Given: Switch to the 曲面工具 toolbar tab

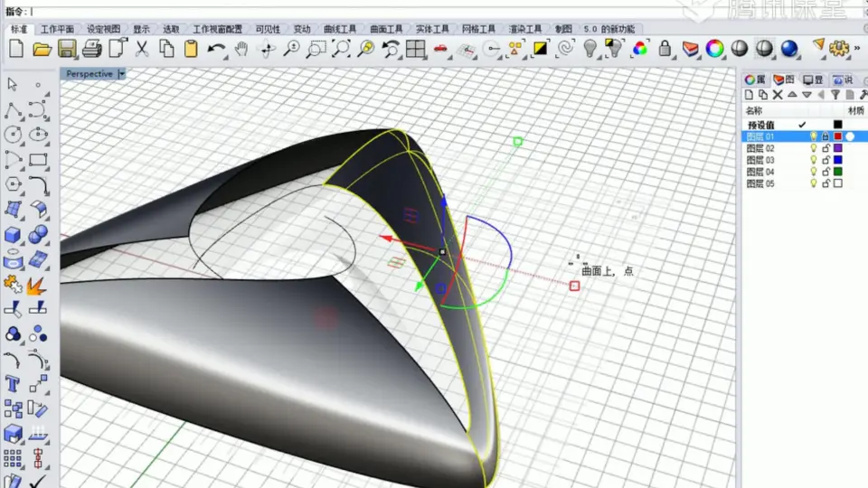Looking at the screenshot, I should pos(386,29).
